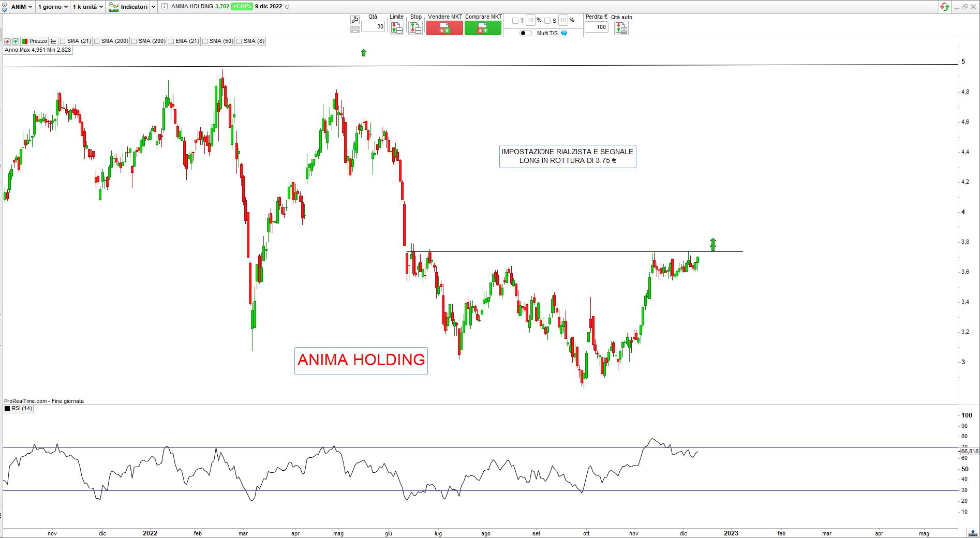Click the Limite order icon
The width and height of the screenshot is (980, 538).
[x=396, y=28]
